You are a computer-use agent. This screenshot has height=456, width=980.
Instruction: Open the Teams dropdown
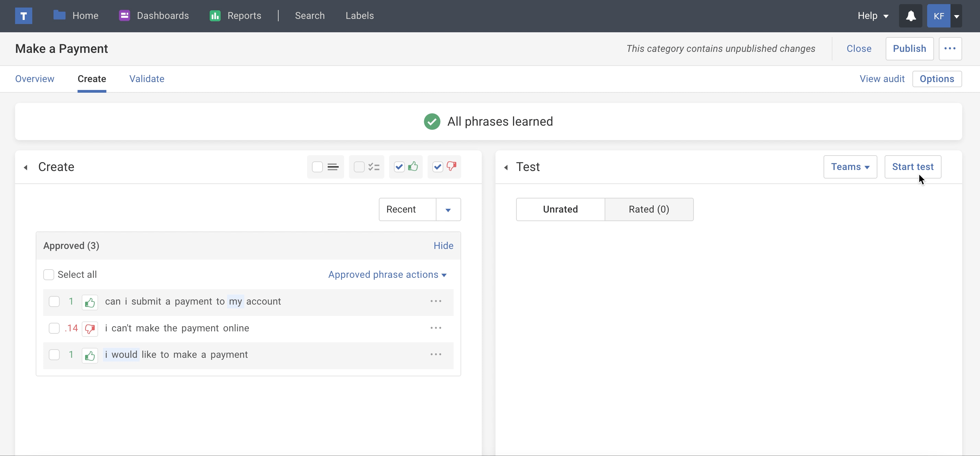850,167
